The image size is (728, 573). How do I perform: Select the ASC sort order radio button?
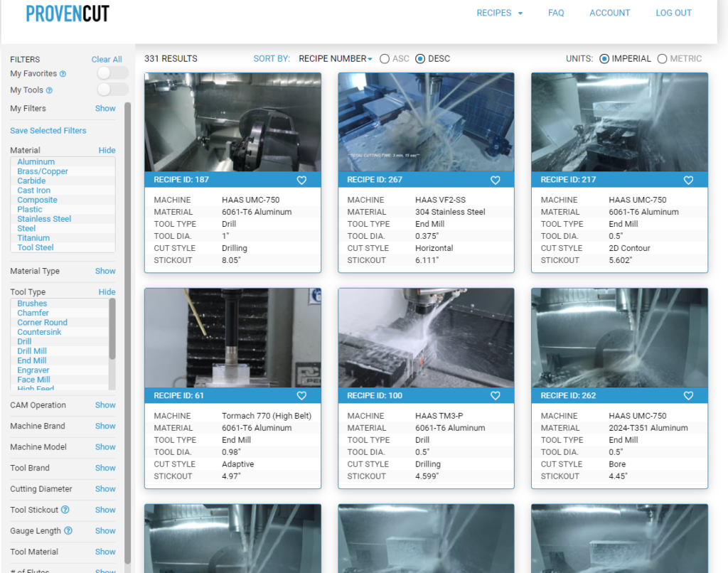coord(384,59)
